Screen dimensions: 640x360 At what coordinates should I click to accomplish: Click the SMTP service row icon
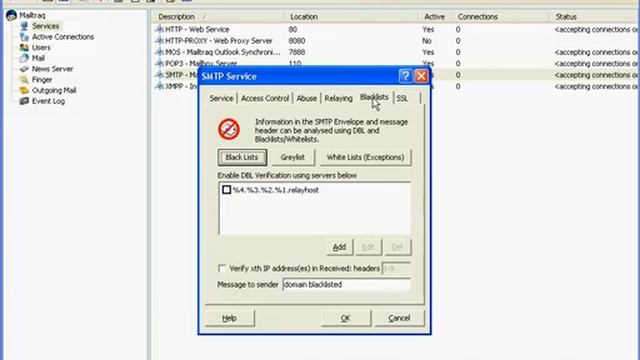point(160,75)
